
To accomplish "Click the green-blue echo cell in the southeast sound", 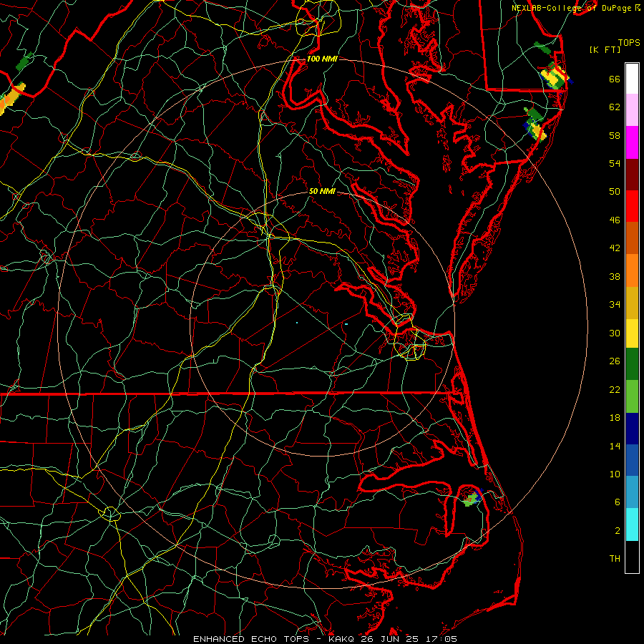I will (472, 499).
